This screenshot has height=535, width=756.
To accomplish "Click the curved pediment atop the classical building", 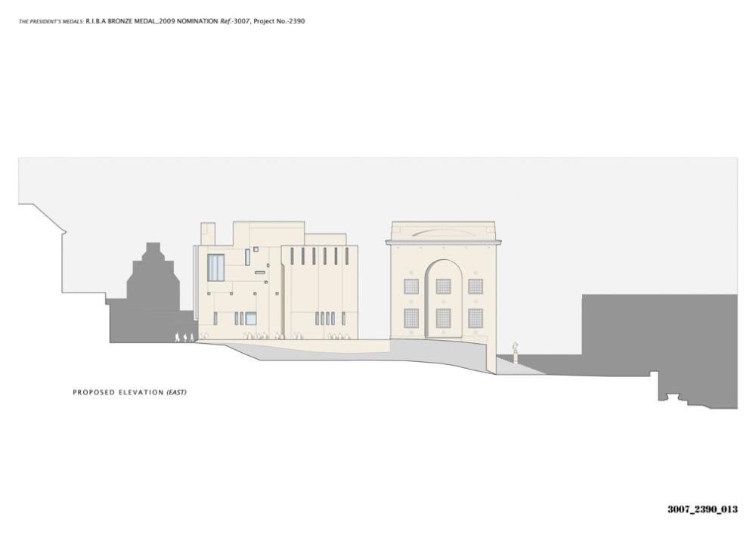I will tap(442, 232).
